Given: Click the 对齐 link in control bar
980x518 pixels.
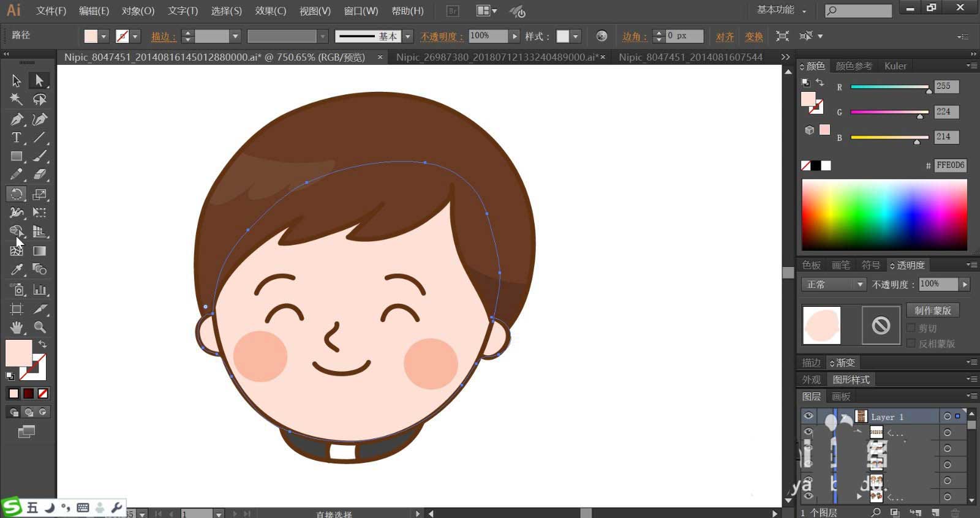Looking at the screenshot, I should [x=725, y=37].
